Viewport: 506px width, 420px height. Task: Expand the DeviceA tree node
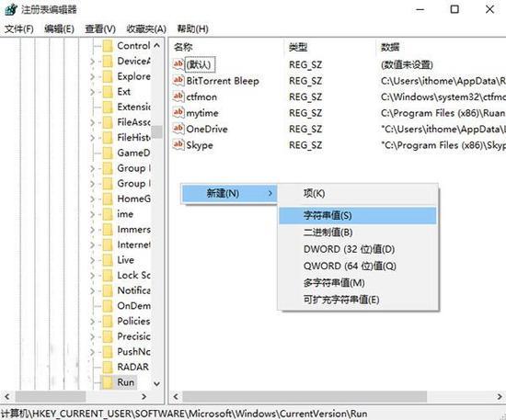(x=93, y=62)
